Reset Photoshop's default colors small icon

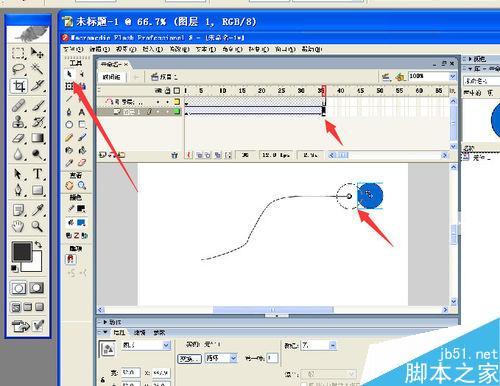[x=14, y=268]
